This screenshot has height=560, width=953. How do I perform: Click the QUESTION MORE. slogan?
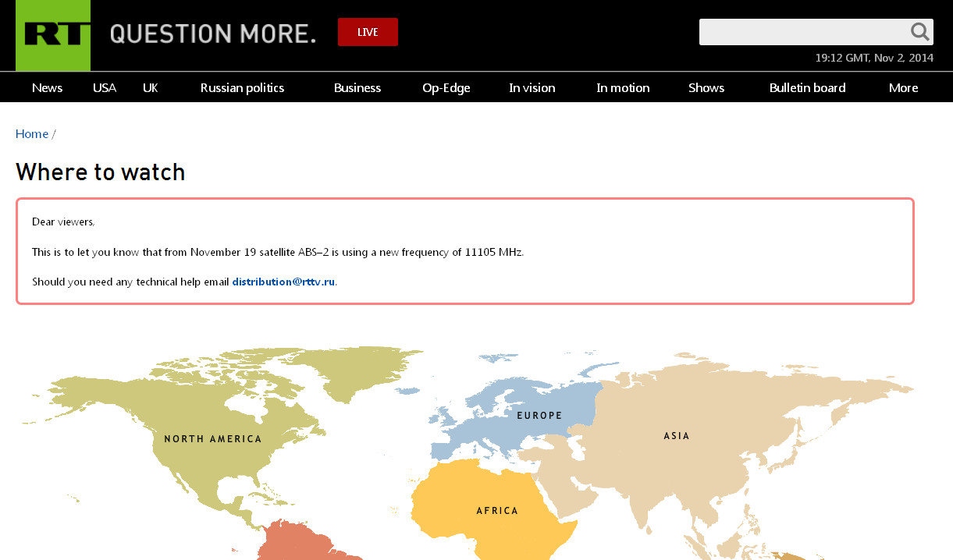pyautogui.click(x=213, y=34)
